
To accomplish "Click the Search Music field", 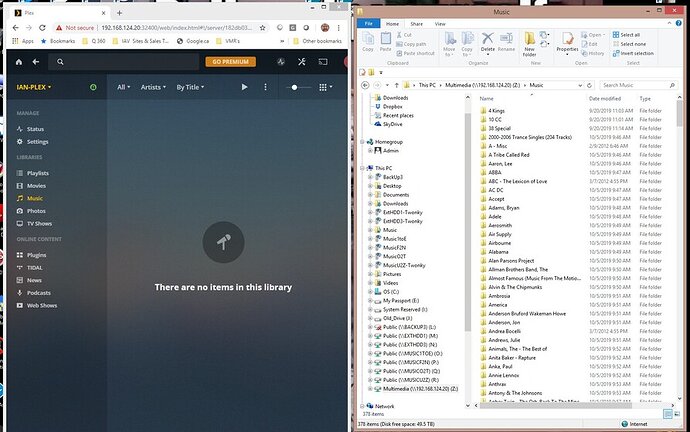I will point(638,85).
